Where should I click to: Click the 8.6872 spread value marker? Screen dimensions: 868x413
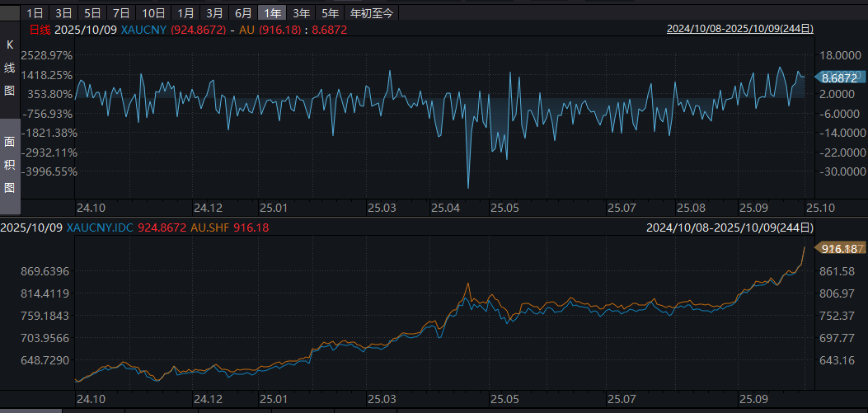point(839,77)
